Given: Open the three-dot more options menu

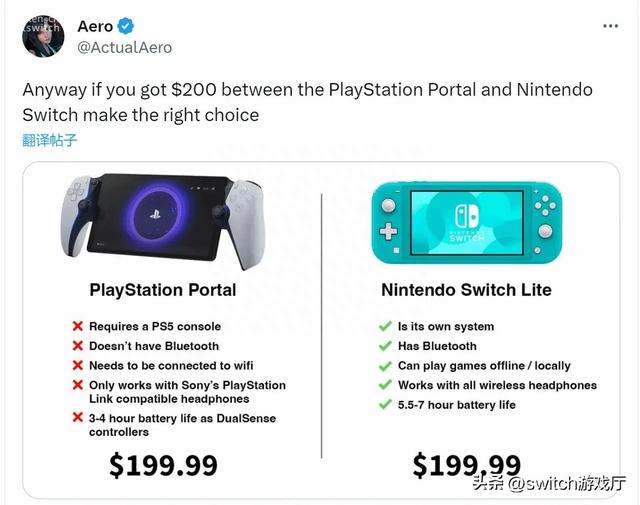Looking at the screenshot, I should 610,26.
